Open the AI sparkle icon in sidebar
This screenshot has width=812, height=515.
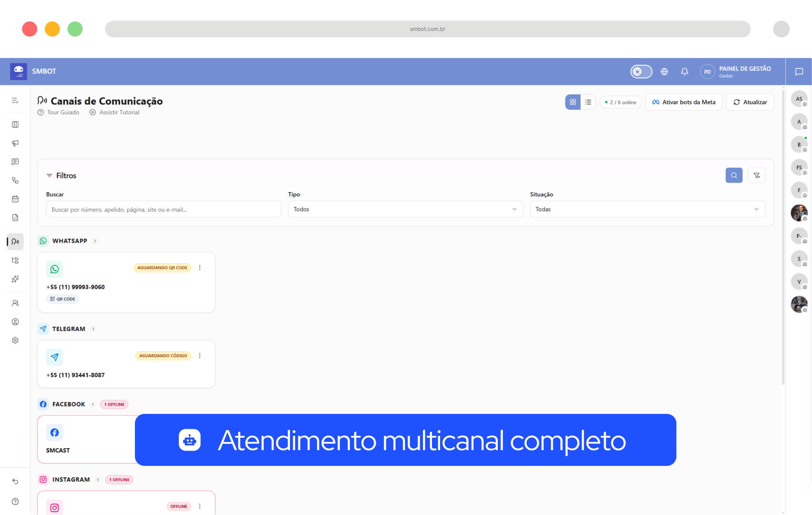click(x=15, y=279)
